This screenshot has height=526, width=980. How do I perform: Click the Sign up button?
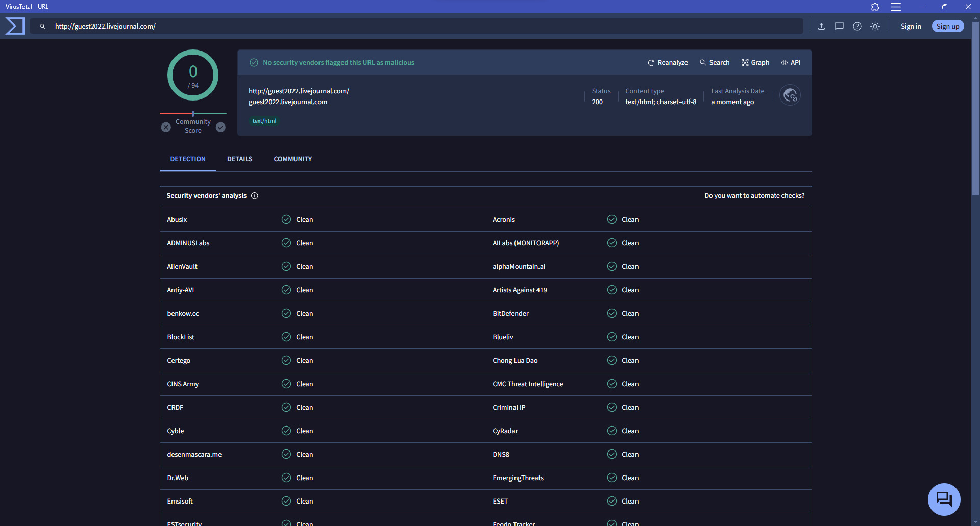tap(947, 27)
